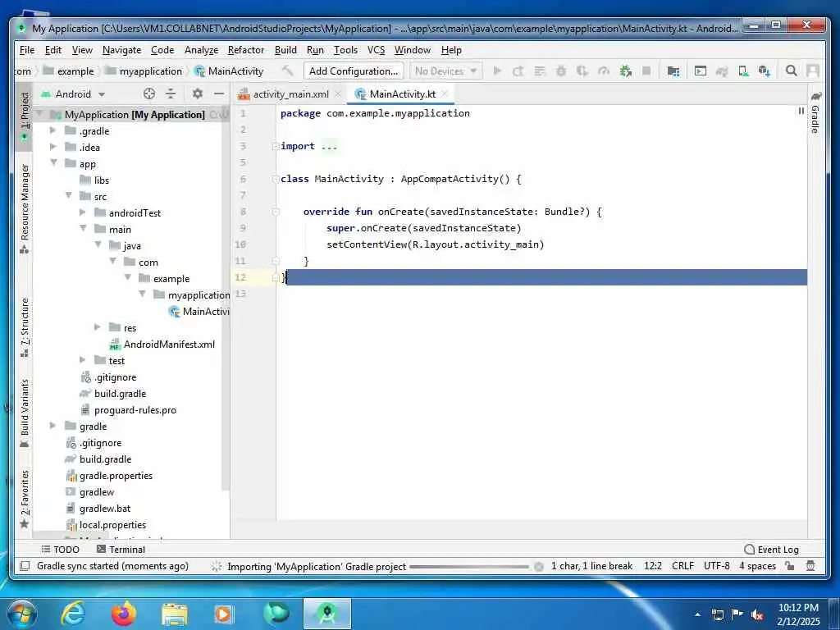Open Firefox from the taskbar
Image resolution: width=840 pixels, height=630 pixels.
click(124, 614)
